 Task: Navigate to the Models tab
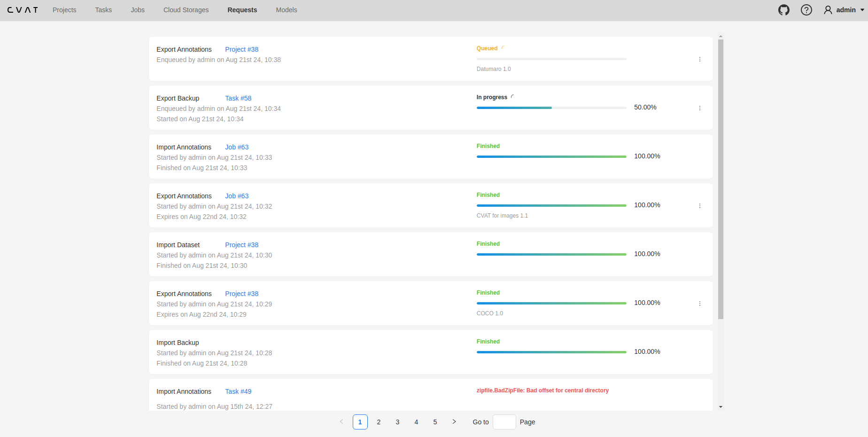[286, 10]
